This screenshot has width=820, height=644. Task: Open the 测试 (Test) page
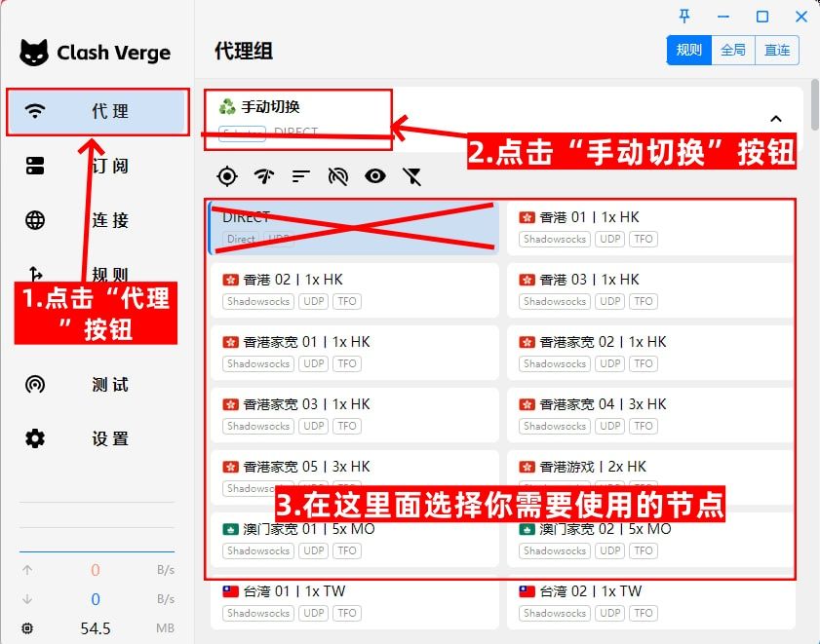98,385
